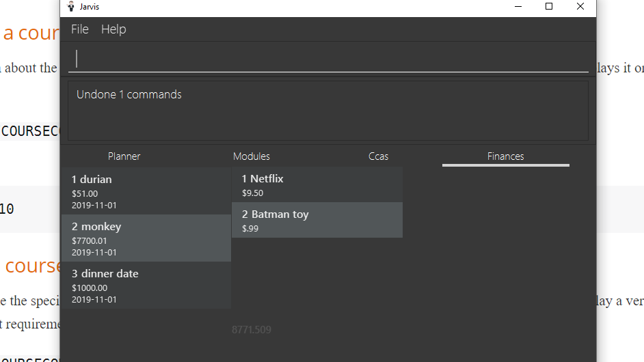
Task: Select the Finances tab
Action: pos(505,156)
